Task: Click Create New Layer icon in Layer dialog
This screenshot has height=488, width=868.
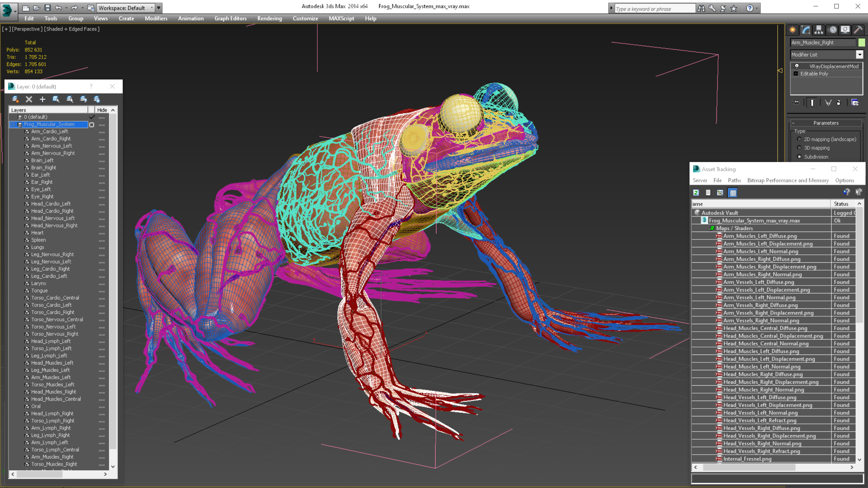Action: 15,99
